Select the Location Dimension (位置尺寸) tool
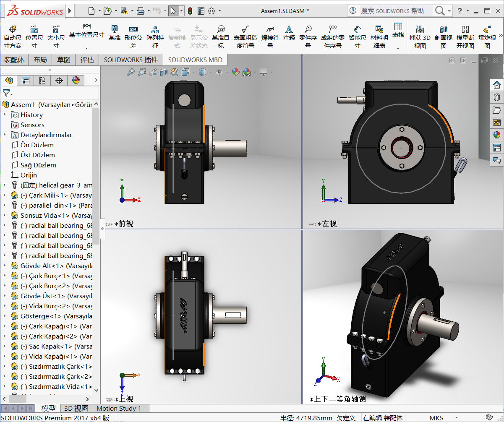The image size is (504, 422). pos(34,36)
